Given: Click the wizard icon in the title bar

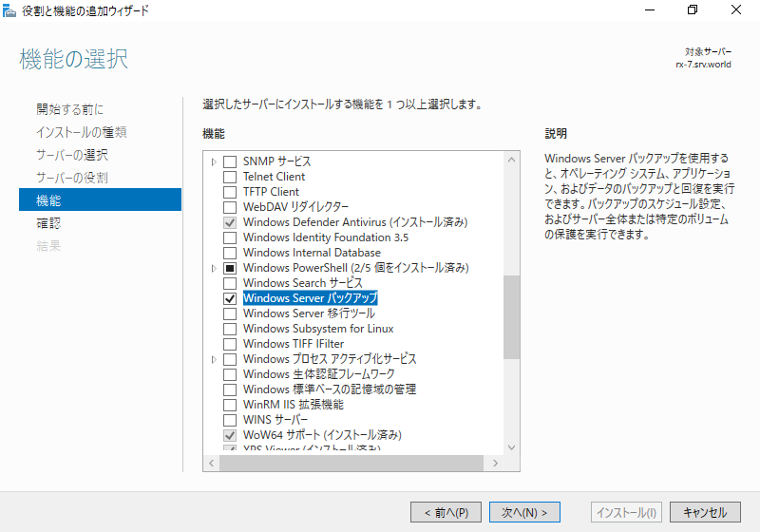Looking at the screenshot, I should point(9,10).
